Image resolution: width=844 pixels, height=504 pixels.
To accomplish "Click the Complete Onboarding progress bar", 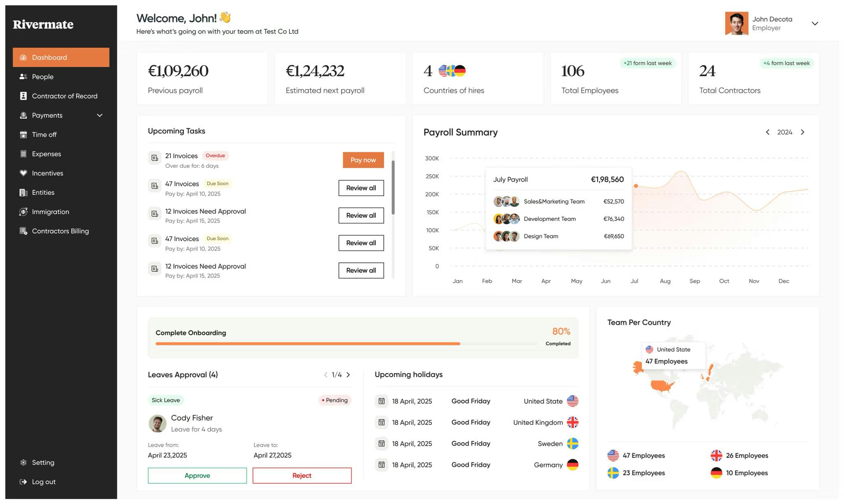I will coord(346,343).
